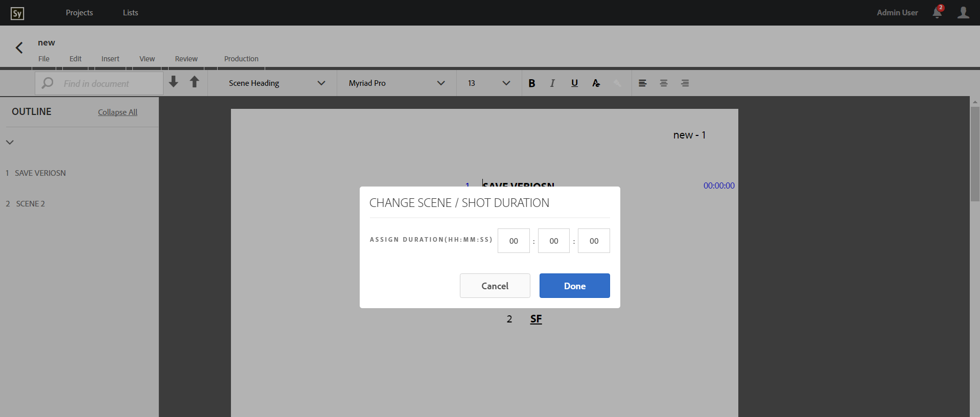Toggle italic formatting

[552, 83]
